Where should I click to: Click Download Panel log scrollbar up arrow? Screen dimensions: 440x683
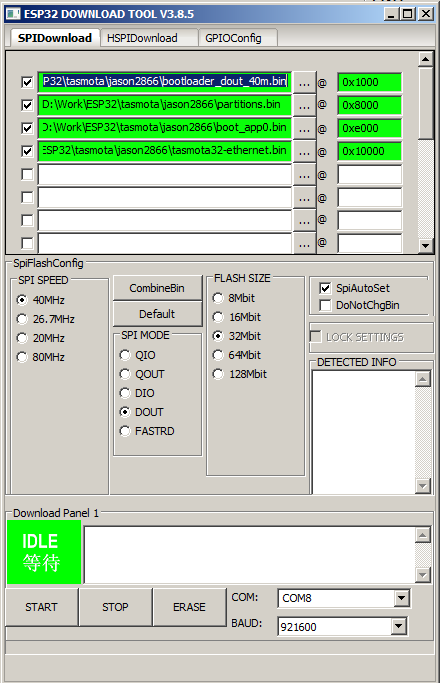coord(423,535)
